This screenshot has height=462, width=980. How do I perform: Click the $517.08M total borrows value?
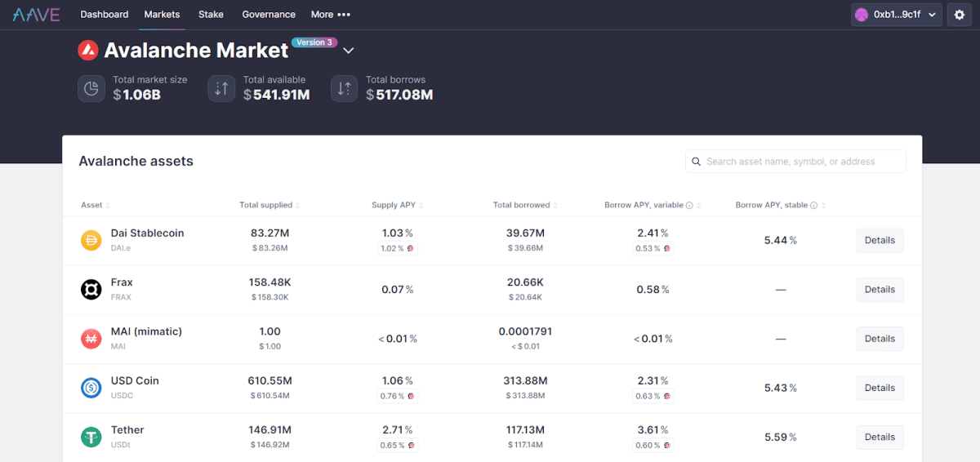(399, 95)
